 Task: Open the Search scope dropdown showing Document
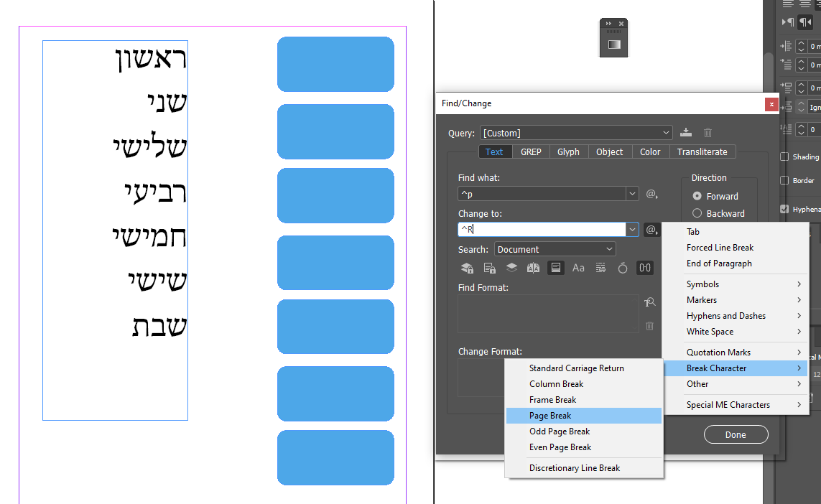pyautogui.click(x=555, y=249)
